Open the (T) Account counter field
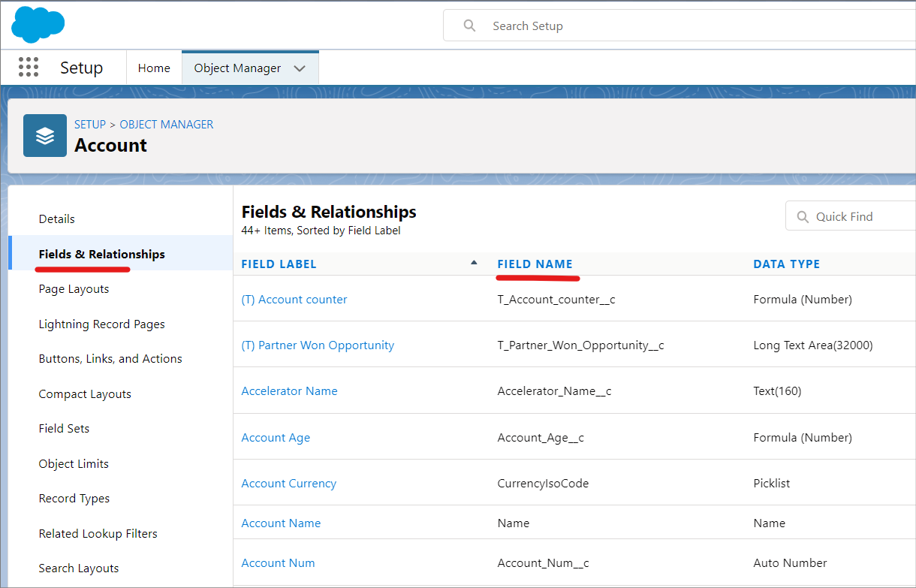 294,300
